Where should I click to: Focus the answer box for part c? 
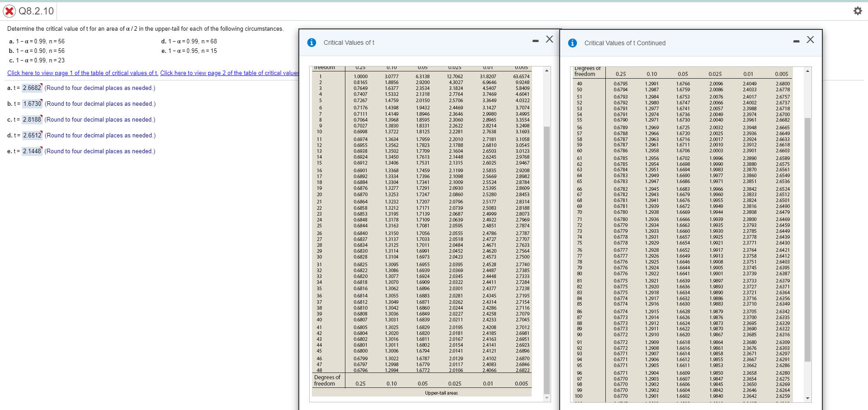32,119
